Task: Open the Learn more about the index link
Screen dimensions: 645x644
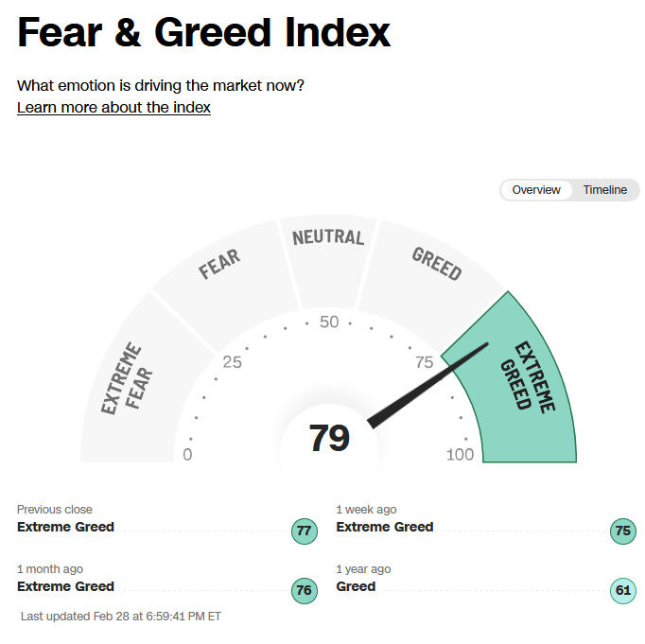Action: coord(113,108)
